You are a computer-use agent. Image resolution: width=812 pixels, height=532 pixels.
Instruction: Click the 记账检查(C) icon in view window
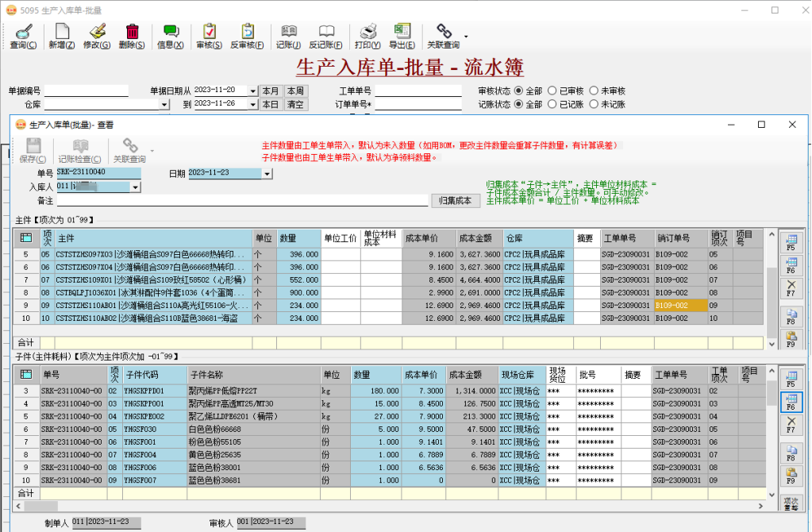pyautogui.click(x=79, y=151)
